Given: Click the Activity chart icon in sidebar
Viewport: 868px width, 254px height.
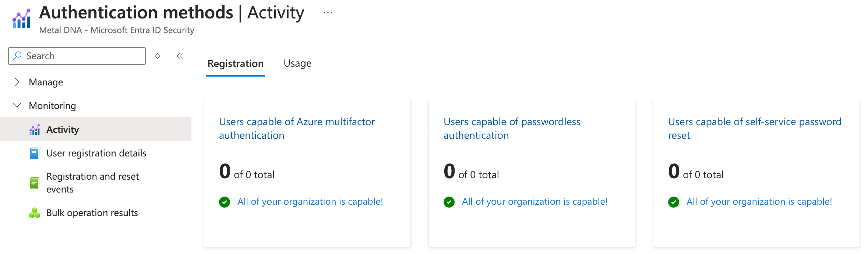Looking at the screenshot, I should click(x=35, y=130).
